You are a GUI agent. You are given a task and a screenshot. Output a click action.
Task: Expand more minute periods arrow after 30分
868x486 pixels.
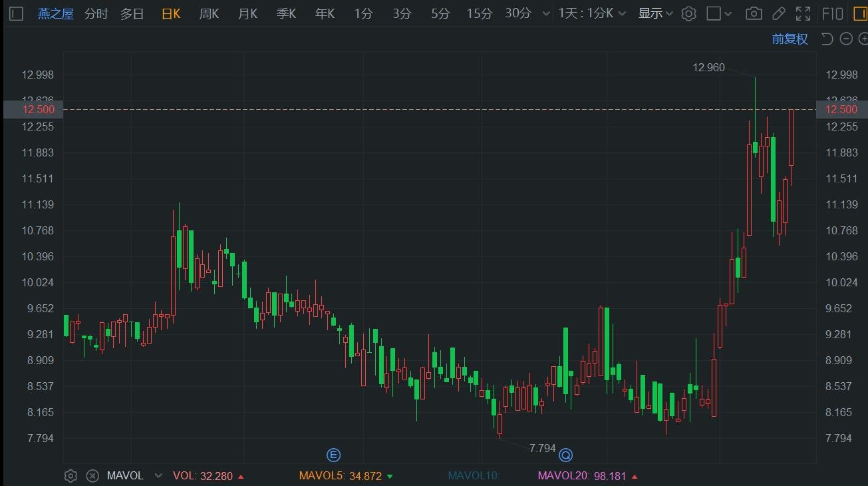pos(546,13)
